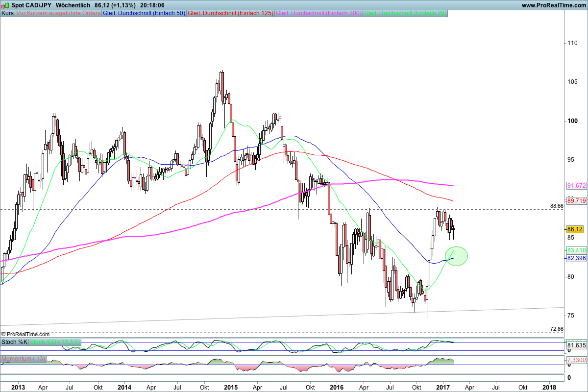
Task: Select the Kurs legend label
Action: click(x=7, y=13)
